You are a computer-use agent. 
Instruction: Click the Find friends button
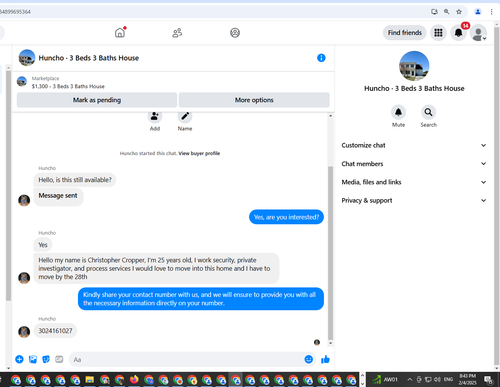point(405,33)
